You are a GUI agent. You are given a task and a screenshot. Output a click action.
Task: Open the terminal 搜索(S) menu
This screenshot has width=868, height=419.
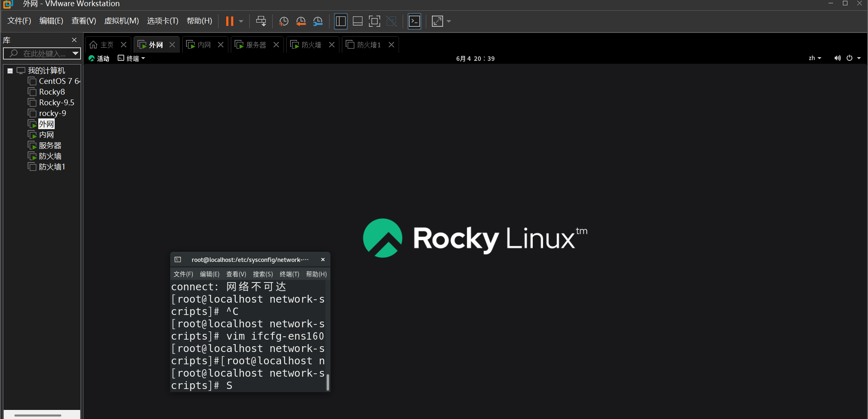click(x=263, y=274)
